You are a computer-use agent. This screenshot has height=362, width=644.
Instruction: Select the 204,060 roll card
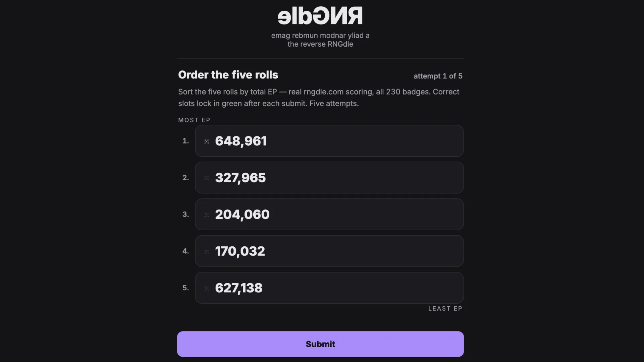click(329, 214)
